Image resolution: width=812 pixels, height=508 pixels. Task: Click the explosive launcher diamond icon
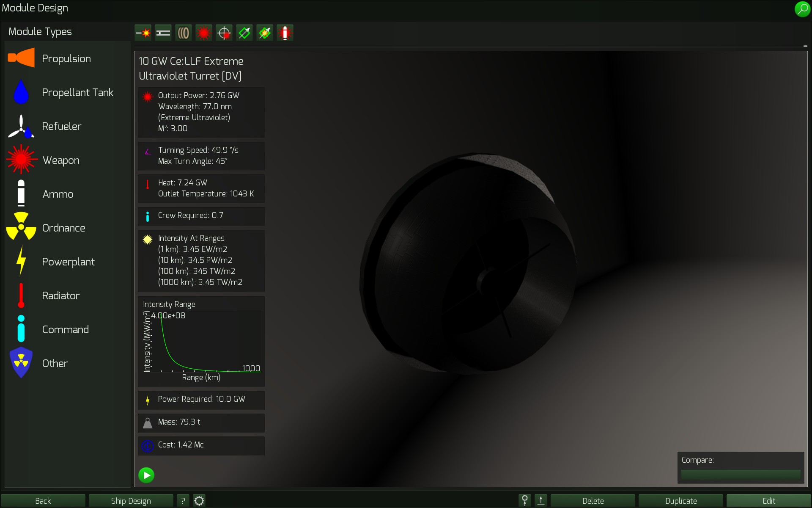(x=264, y=33)
